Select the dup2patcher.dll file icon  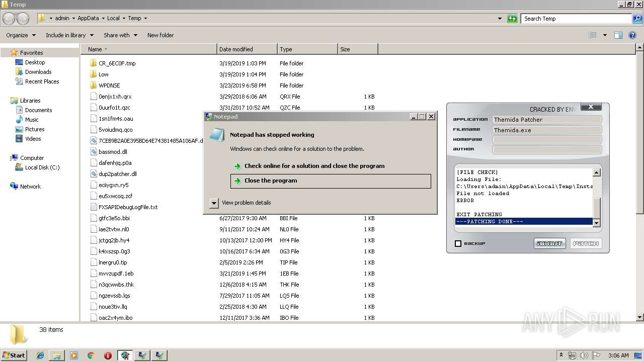tap(94, 174)
